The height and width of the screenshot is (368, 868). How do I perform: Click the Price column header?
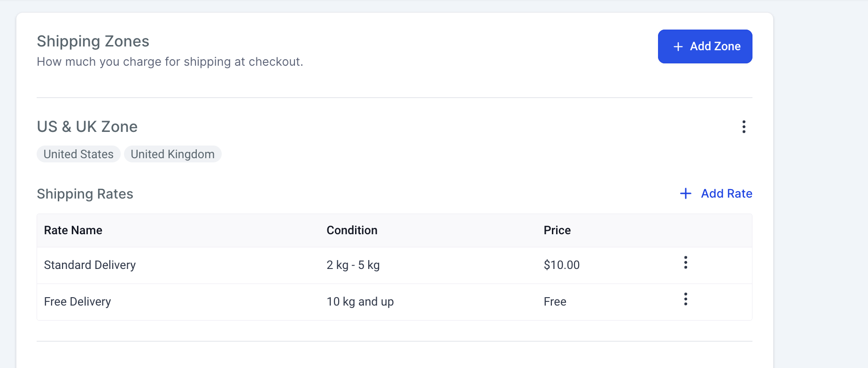click(557, 230)
